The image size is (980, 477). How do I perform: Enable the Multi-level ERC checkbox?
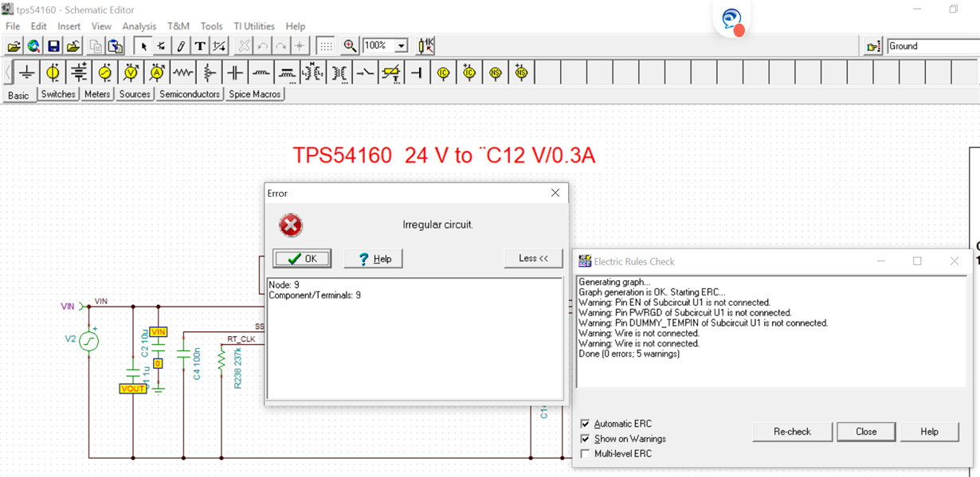coord(586,454)
